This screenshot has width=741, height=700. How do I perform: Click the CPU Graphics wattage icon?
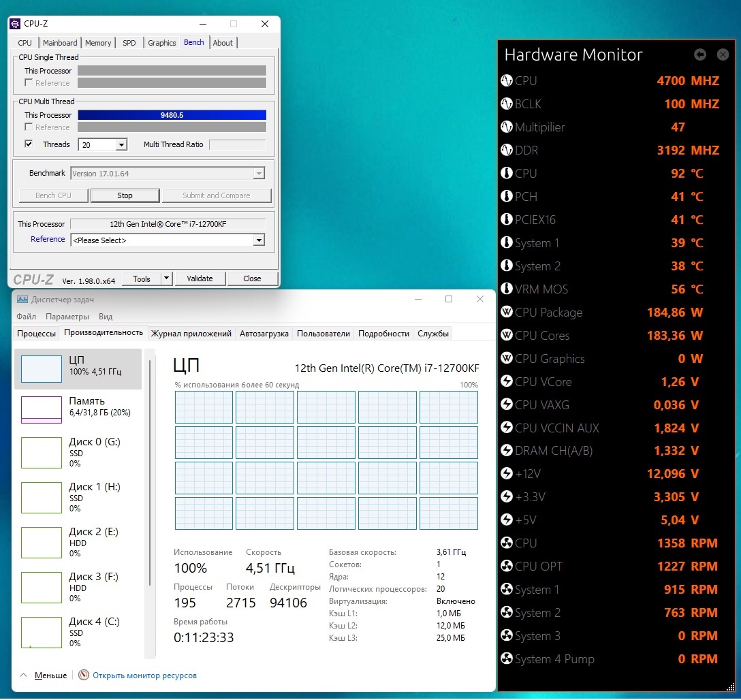pos(507,358)
